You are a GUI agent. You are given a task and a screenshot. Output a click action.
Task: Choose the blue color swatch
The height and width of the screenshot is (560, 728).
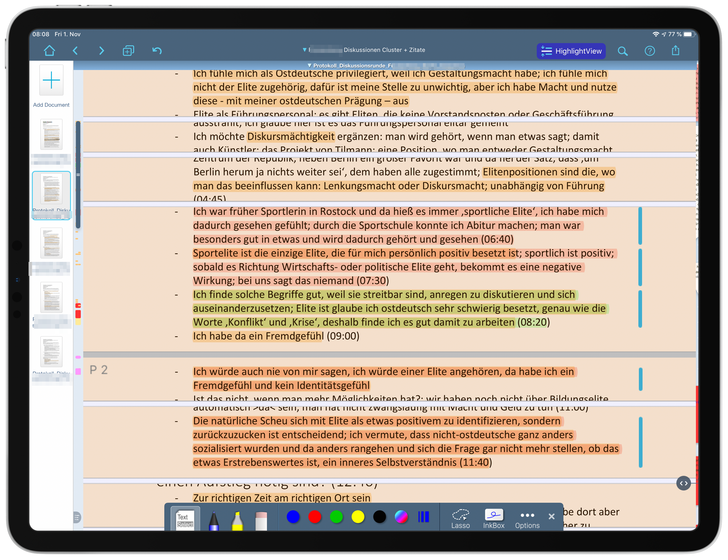(293, 517)
